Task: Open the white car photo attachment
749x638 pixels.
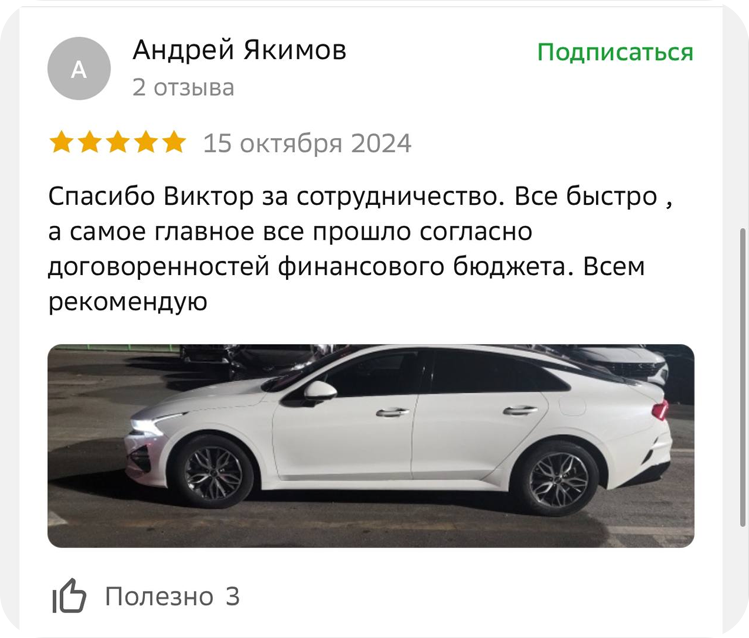Action: 371,446
